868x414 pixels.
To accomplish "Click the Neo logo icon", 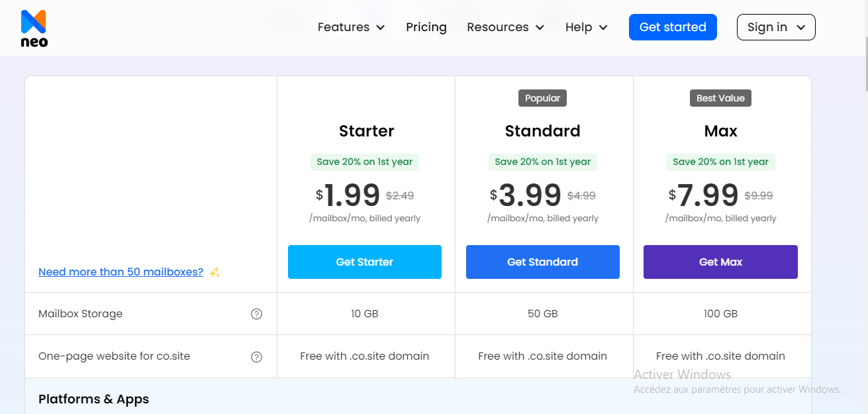I will [34, 28].
